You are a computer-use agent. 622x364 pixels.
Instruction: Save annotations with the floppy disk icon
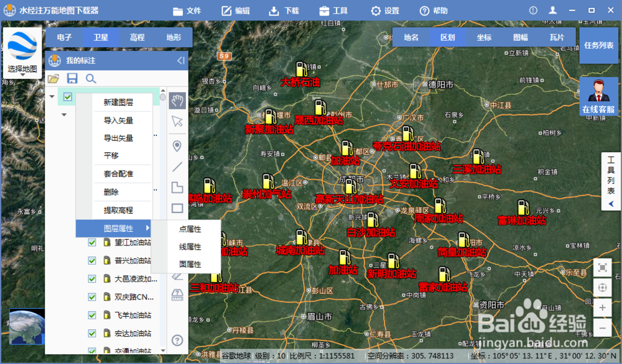(x=72, y=78)
